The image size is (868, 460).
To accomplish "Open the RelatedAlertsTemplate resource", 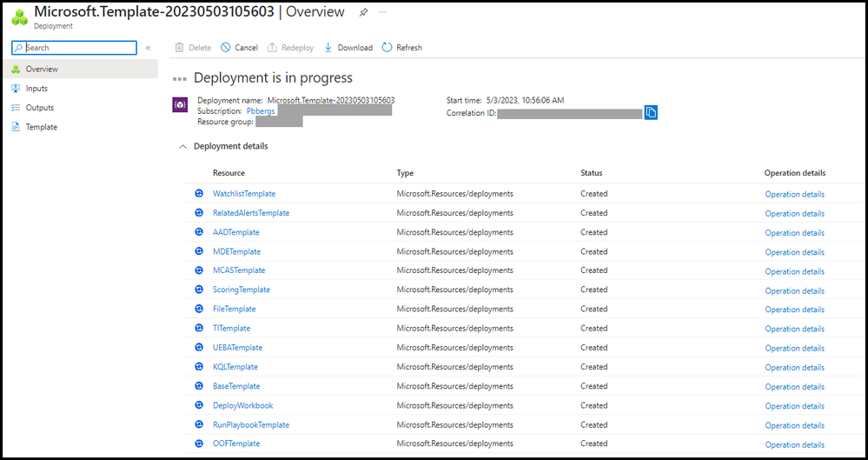I will [251, 213].
